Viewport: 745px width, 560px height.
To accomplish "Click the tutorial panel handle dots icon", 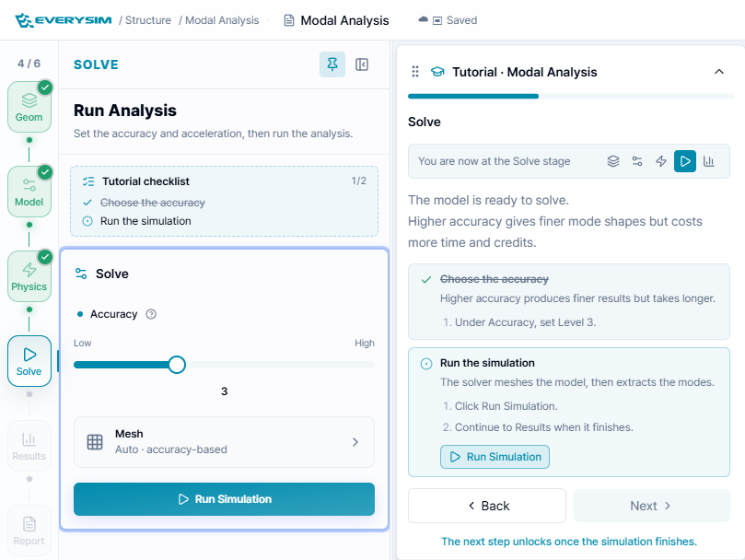I will pyautogui.click(x=415, y=72).
